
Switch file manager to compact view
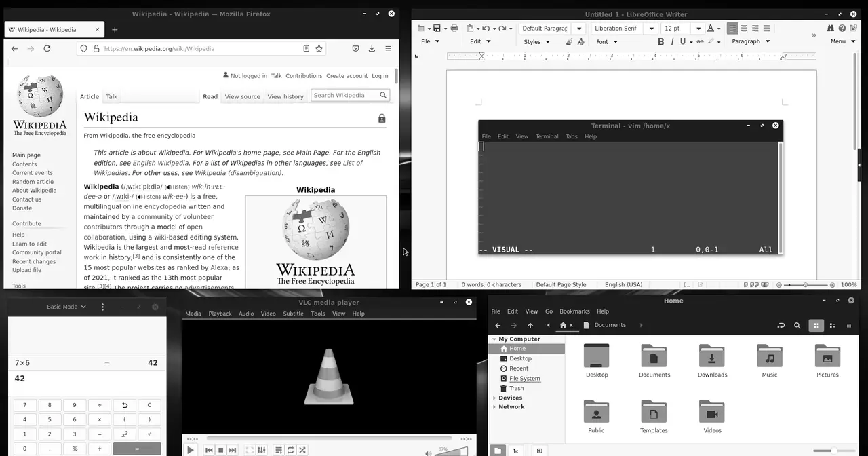coord(849,326)
